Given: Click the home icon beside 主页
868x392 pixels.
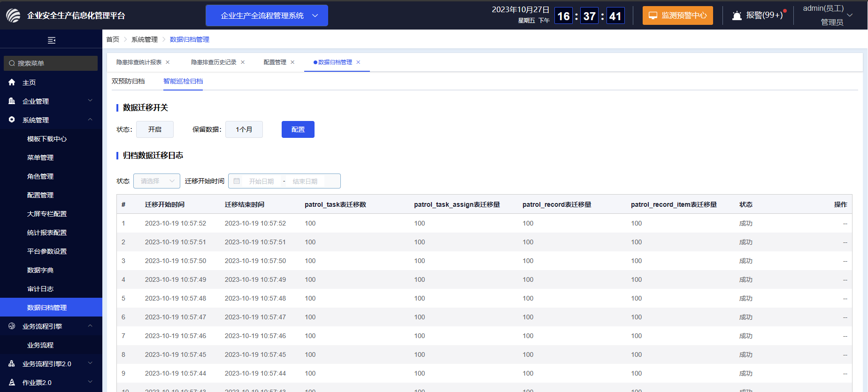Looking at the screenshot, I should point(12,82).
